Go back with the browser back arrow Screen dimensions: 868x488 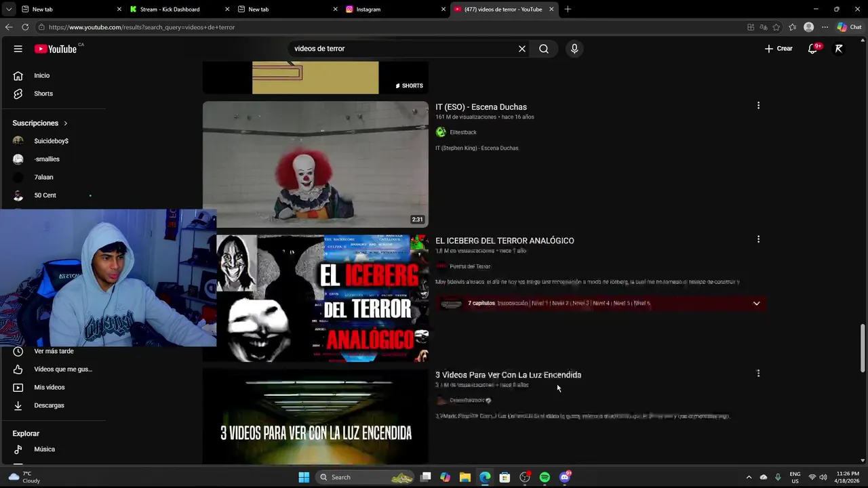coord(9,27)
